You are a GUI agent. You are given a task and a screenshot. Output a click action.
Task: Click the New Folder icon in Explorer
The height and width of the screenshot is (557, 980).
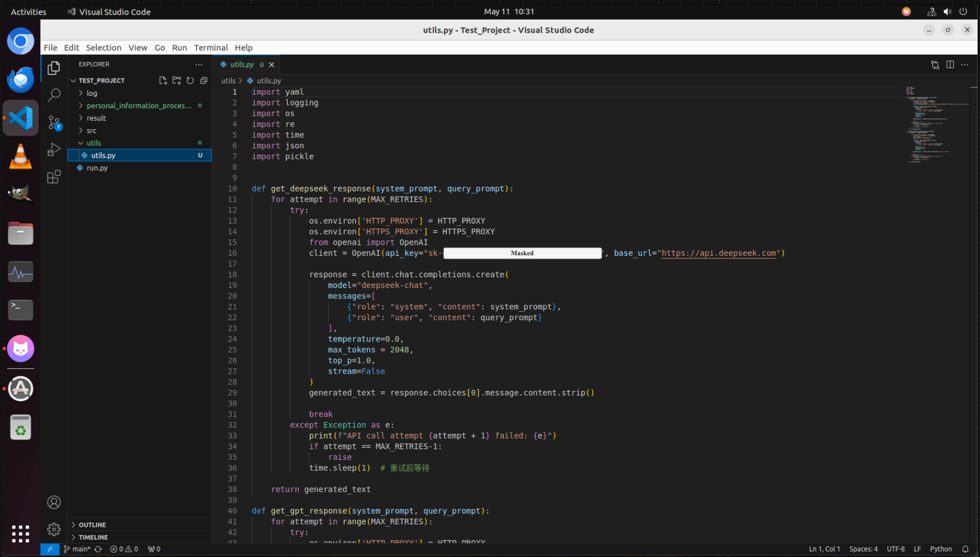(x=177, y=80)
